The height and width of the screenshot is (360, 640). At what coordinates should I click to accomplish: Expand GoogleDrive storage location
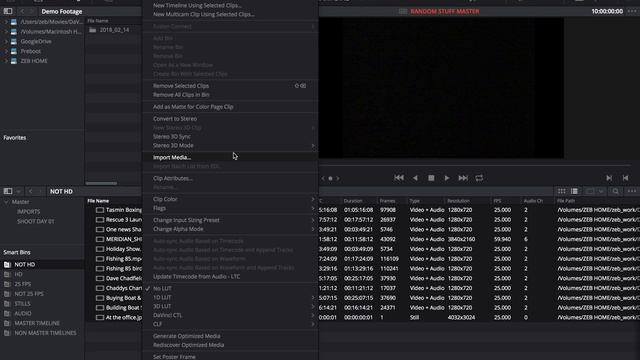click(x=6, y=41)
